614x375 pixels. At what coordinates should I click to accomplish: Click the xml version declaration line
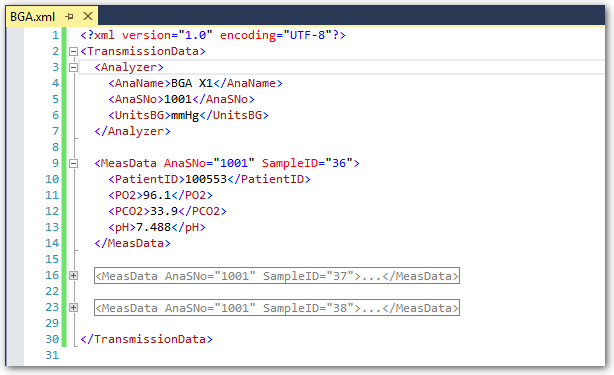coord(213,35)
